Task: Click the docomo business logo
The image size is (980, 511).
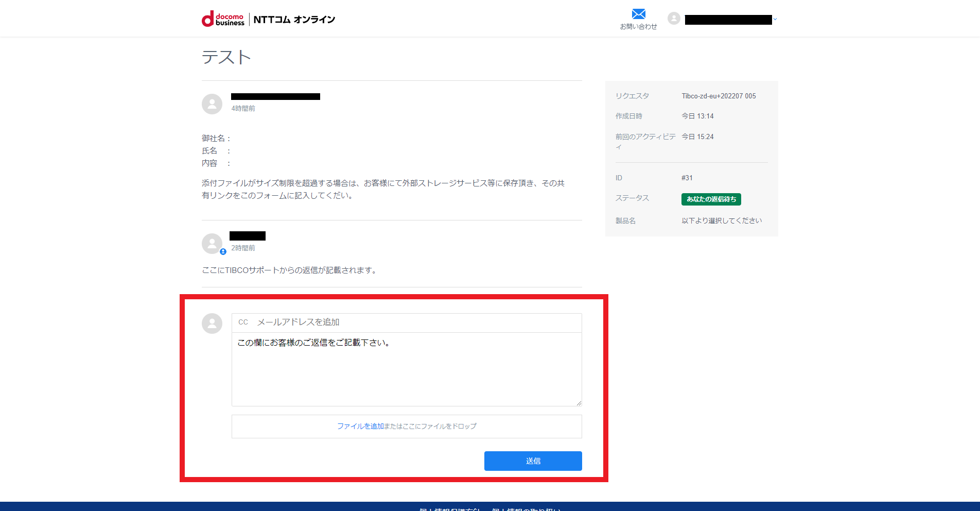Action: pyautogui.click(x=223, y=20)
